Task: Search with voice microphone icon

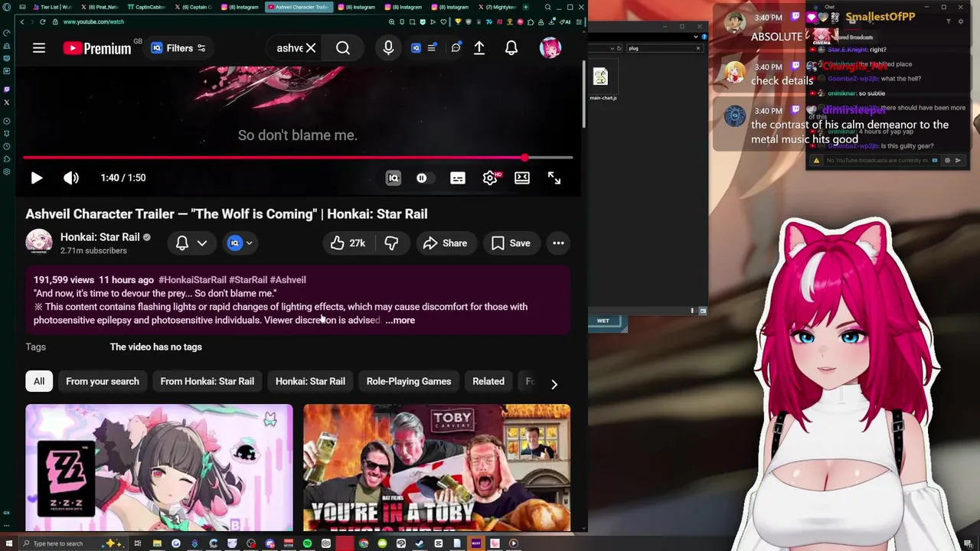Action: click(388, 48)
